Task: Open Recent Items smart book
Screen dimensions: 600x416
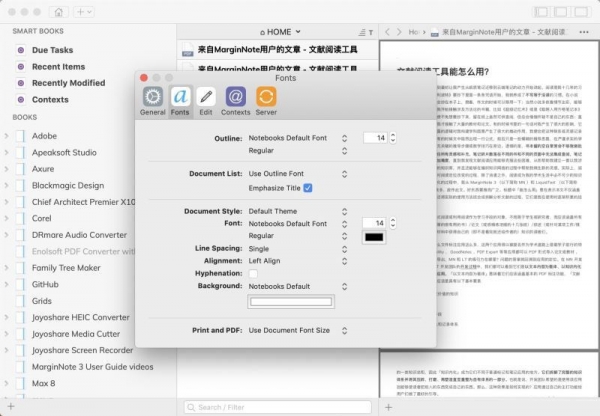Action: (59, 67)
